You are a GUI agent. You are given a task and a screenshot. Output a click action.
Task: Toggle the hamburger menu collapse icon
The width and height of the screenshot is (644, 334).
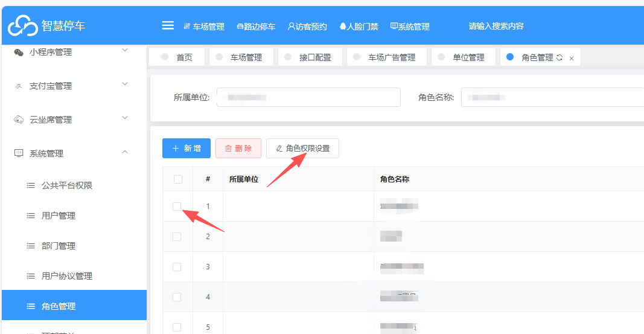[168, 25]
